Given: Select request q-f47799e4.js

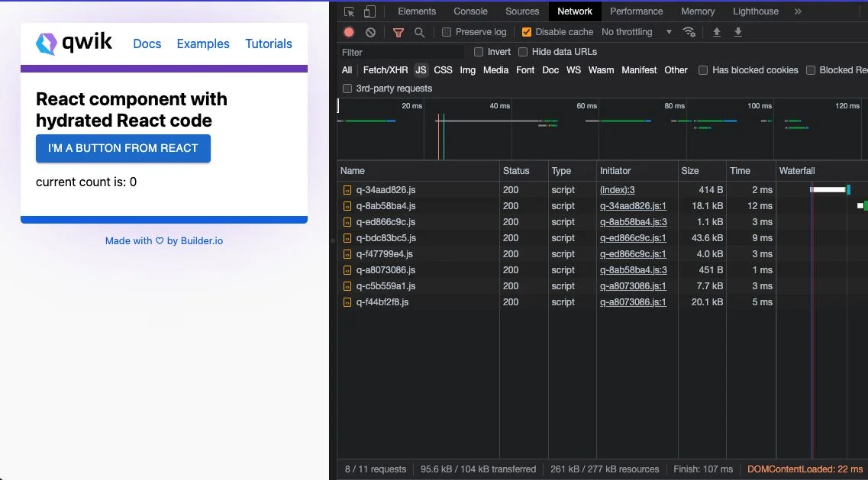Looking at the screenshot, I should coord(384,254).
